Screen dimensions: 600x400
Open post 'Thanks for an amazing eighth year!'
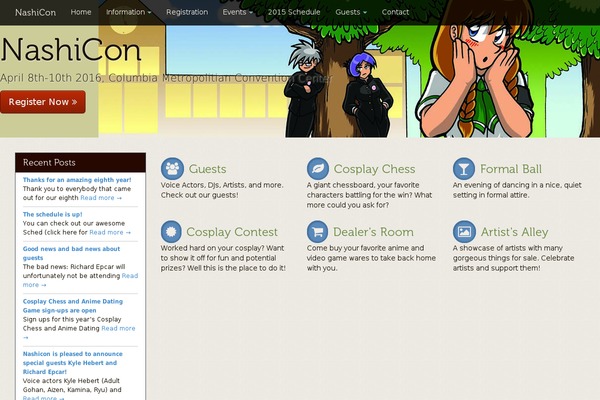click(77, 180)
